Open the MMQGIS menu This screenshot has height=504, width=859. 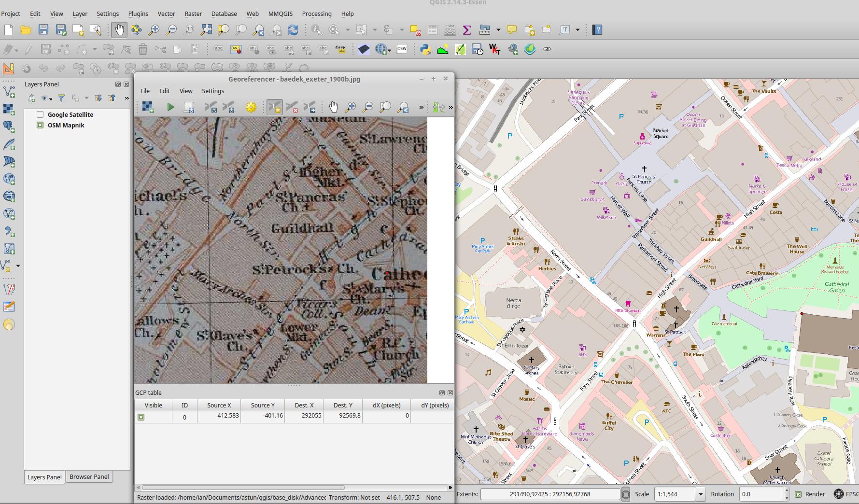pyautogui.click(x=281, y=14)
